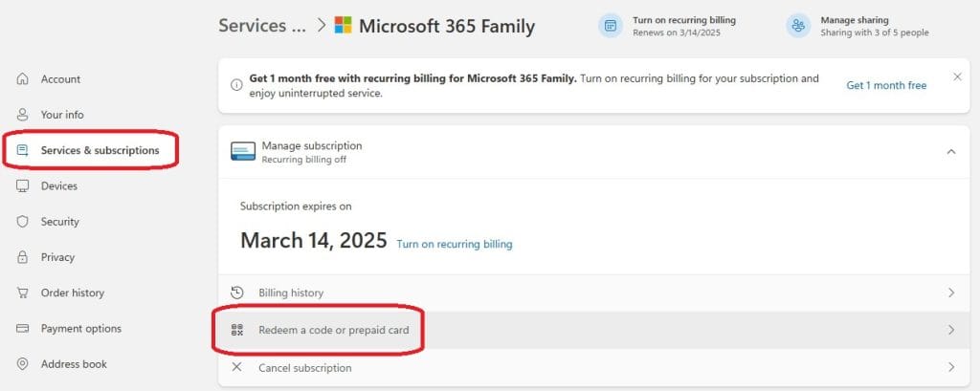Viewport: 980px width, 391px height.
Task: Click the Manage sharing people icon
Action: click(798, 26)
